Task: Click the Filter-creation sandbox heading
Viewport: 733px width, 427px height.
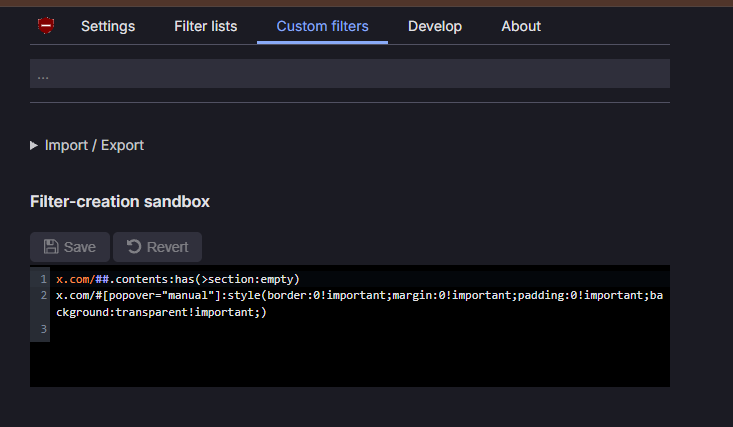Action: [x=120, y=202]
